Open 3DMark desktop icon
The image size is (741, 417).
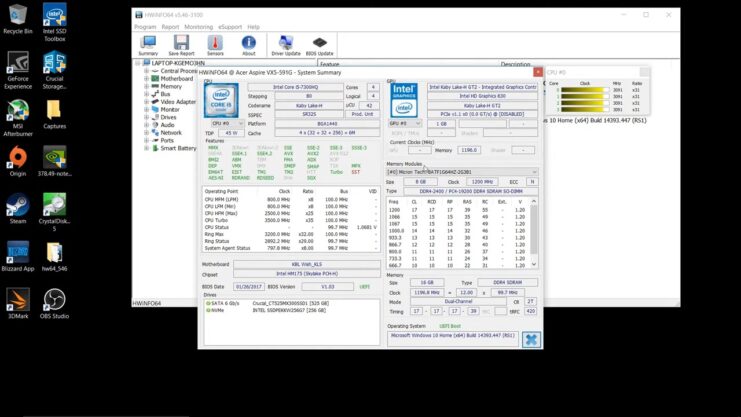[x=18, y=304]
